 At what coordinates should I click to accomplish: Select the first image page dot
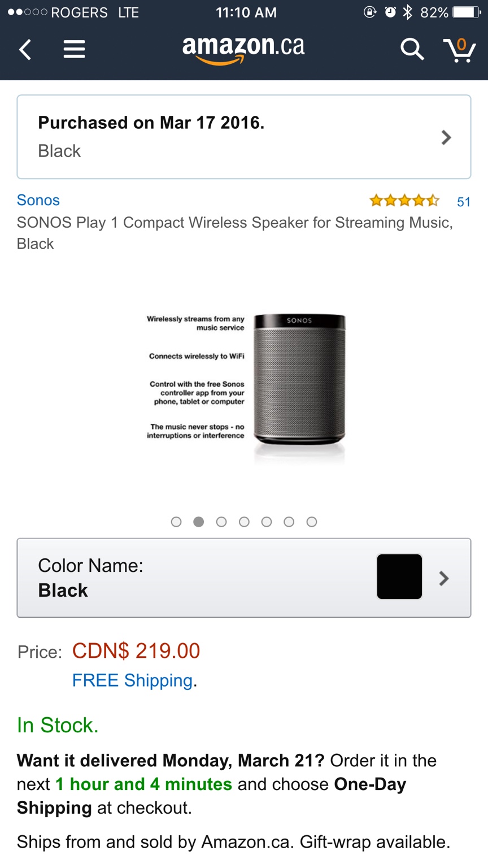[x=176, y=522]
